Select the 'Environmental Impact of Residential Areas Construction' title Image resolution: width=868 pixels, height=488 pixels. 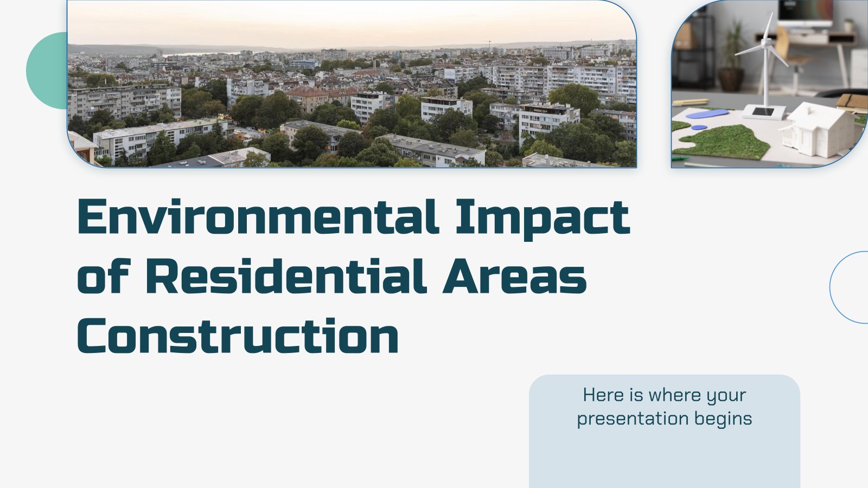click(x=354, y=276)
